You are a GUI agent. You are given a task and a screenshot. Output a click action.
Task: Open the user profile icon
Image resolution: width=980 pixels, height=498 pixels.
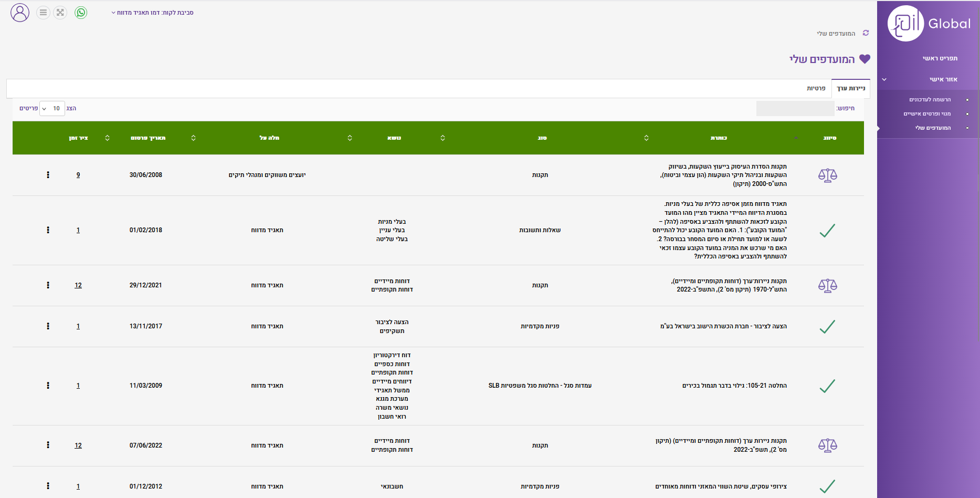click(20, 13)
